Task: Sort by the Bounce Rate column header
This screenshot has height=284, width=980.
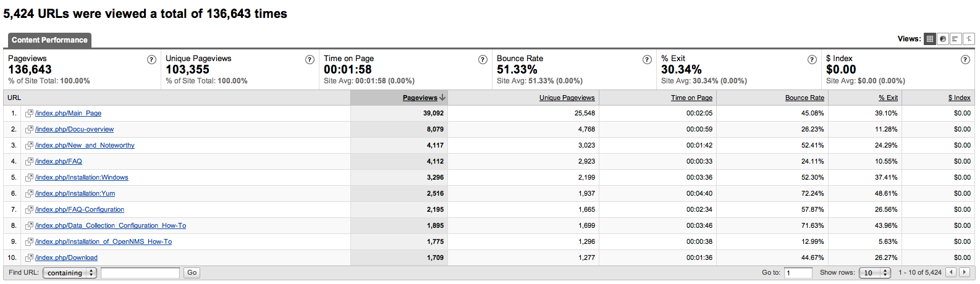Action: [x=805, y=98]
